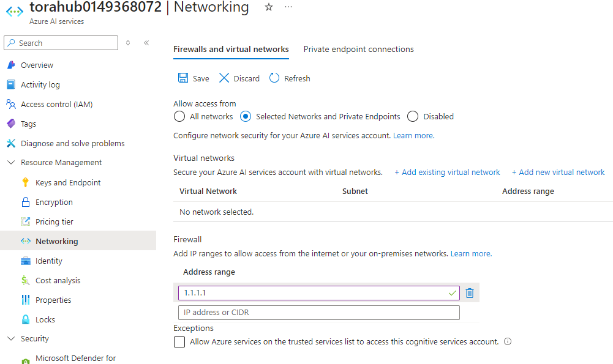The image size is (613, 364).
Task: Click the 1.1.1.1 address range field
Action: (x=318, y=293)
